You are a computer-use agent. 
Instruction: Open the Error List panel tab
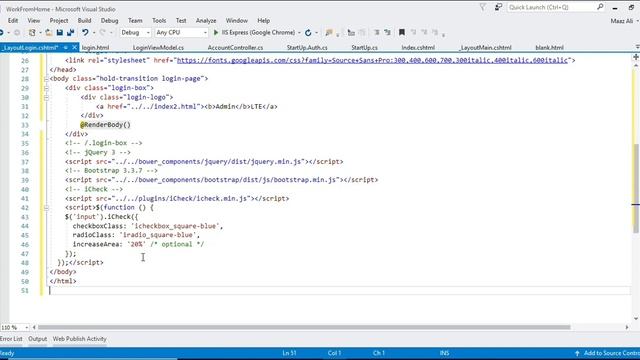point(11,339)
